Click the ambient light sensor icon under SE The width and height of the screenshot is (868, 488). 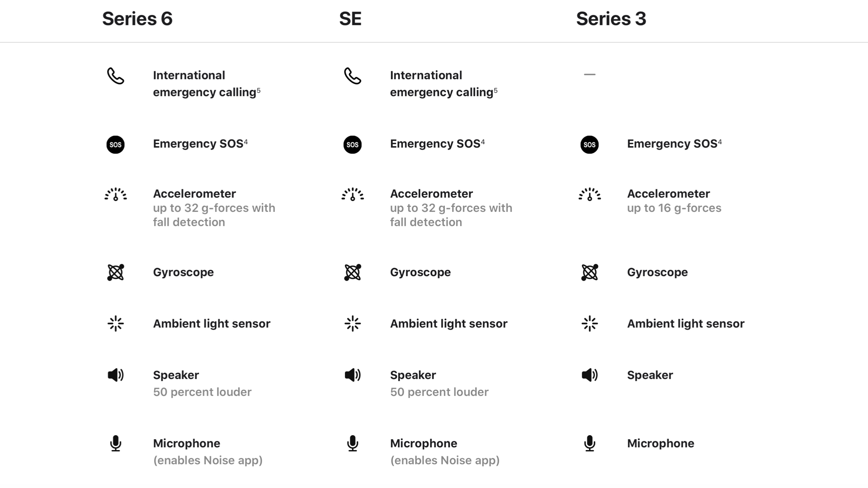click(x=352, y=324)
